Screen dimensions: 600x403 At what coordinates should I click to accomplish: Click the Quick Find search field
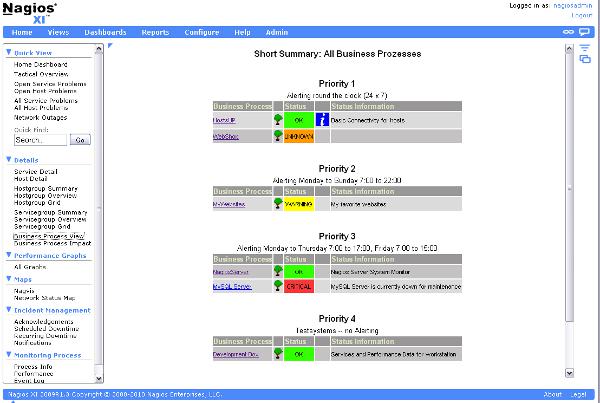pyautogui.click(x=40, y=140)
